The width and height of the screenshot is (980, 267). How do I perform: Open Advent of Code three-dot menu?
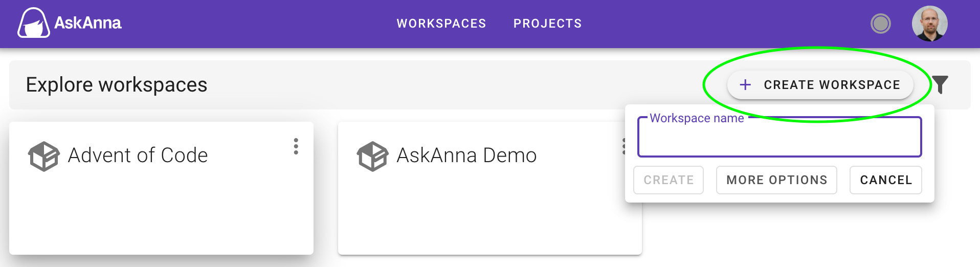(x=296, y=146)
